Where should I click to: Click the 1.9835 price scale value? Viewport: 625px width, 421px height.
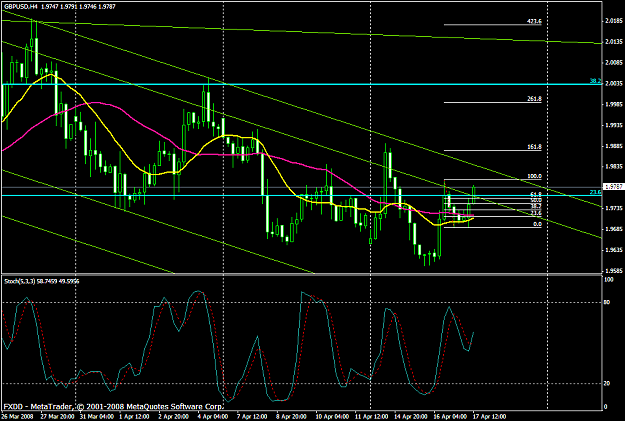(614, 167)
